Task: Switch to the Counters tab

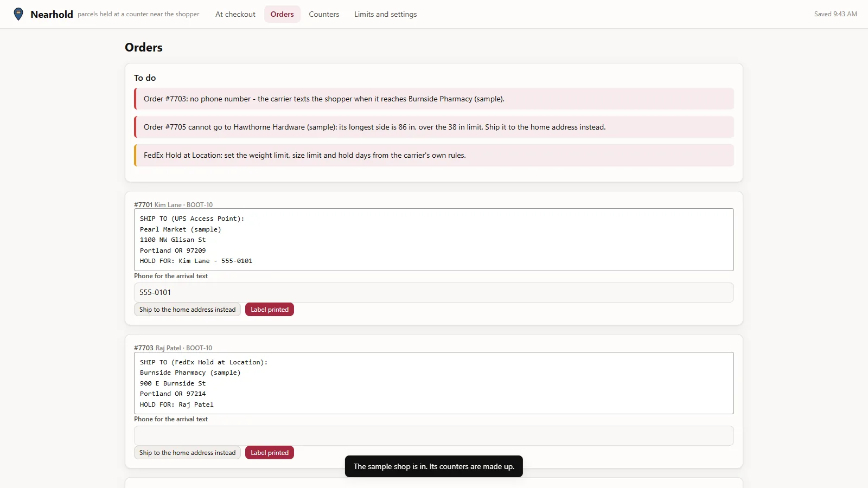Action: click(324, 14)
